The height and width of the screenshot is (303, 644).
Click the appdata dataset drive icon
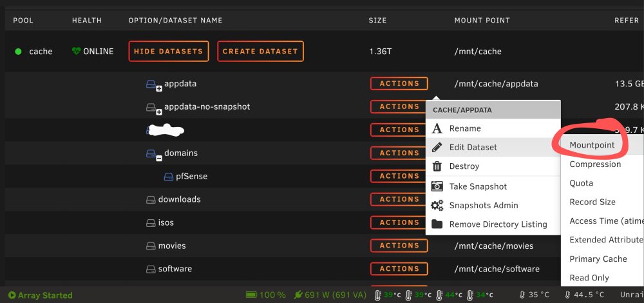pos(151,84)
